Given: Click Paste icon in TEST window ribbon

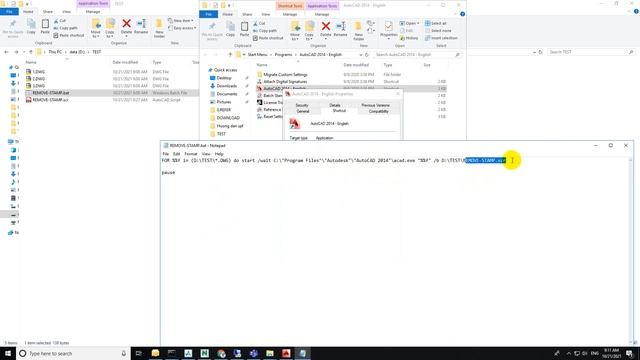Looking at the screenshot, I should (45, 27).
